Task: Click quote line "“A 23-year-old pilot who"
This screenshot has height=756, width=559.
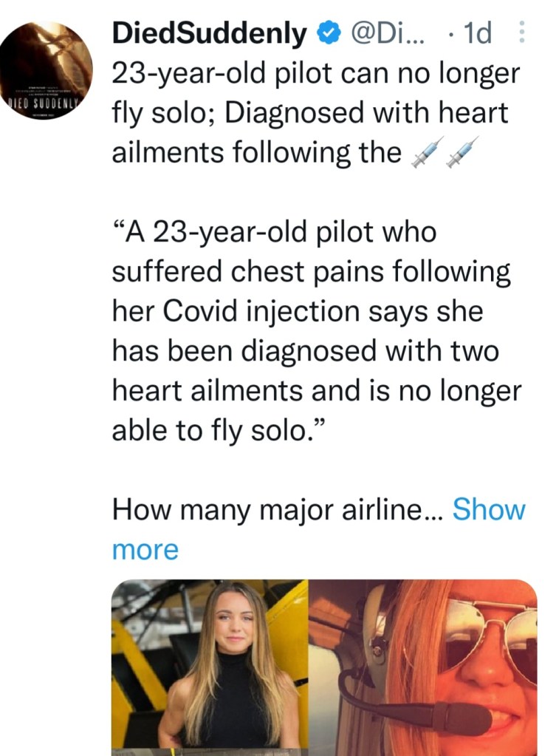Action: [x=274, y=233]
